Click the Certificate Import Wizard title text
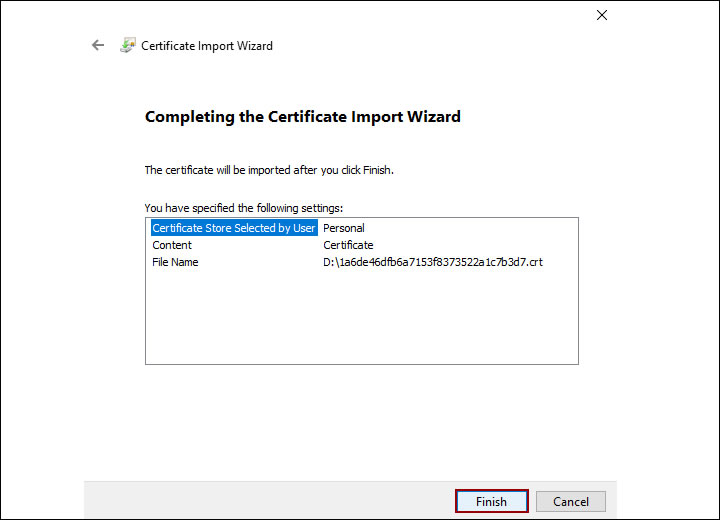The image size is (720, 520). 207,46
